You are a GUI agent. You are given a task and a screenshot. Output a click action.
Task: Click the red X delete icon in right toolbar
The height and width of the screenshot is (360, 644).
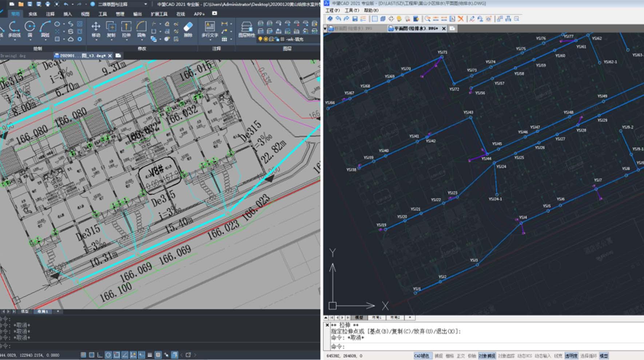coord(461,19)
